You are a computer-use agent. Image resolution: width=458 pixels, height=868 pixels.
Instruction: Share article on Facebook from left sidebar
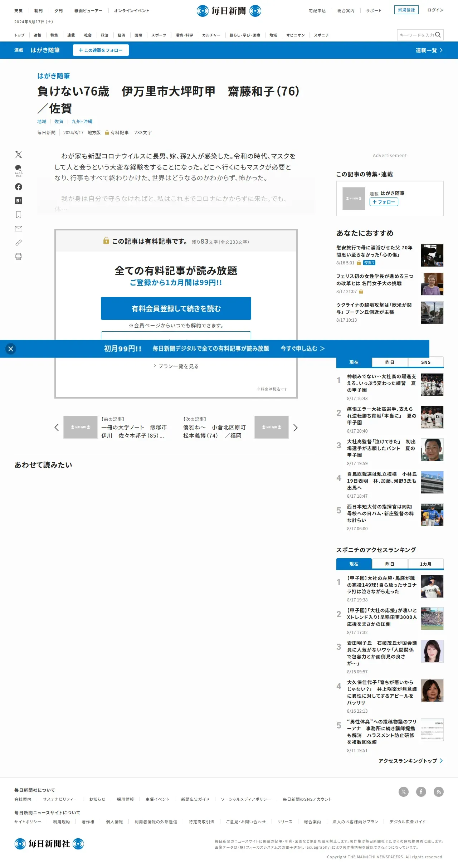click(x=19, y=187)
